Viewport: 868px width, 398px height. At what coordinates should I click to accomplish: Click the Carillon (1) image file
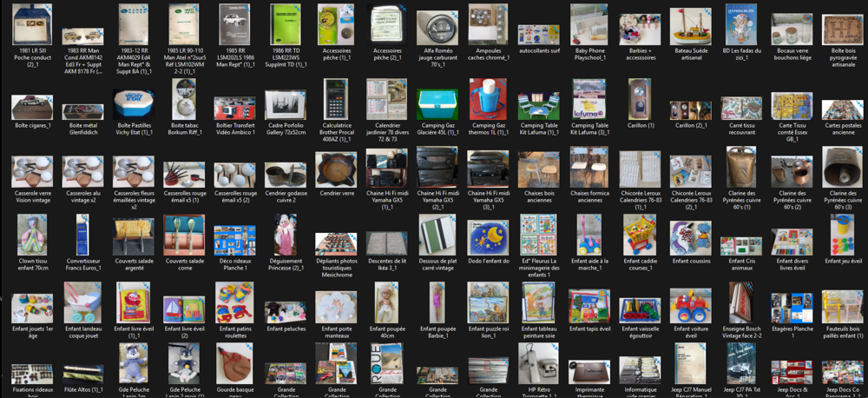click(x=640, y=99)
